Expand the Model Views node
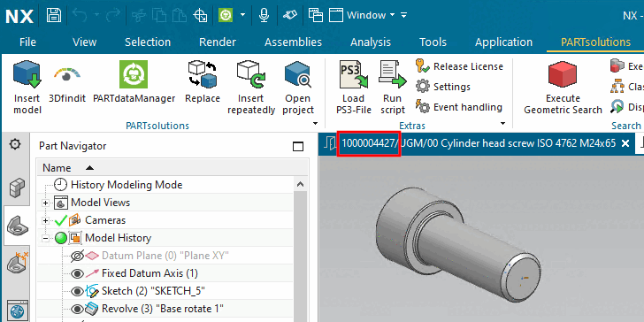The width and height of the screenshot is (644, 322). pyautogui.click(x=45, y=203)
